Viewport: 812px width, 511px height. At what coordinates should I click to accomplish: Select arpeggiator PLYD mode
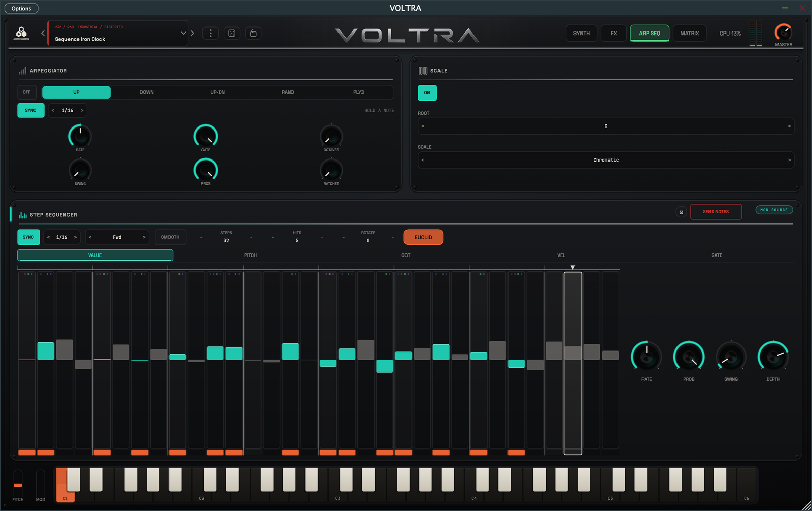coord(359,92)
